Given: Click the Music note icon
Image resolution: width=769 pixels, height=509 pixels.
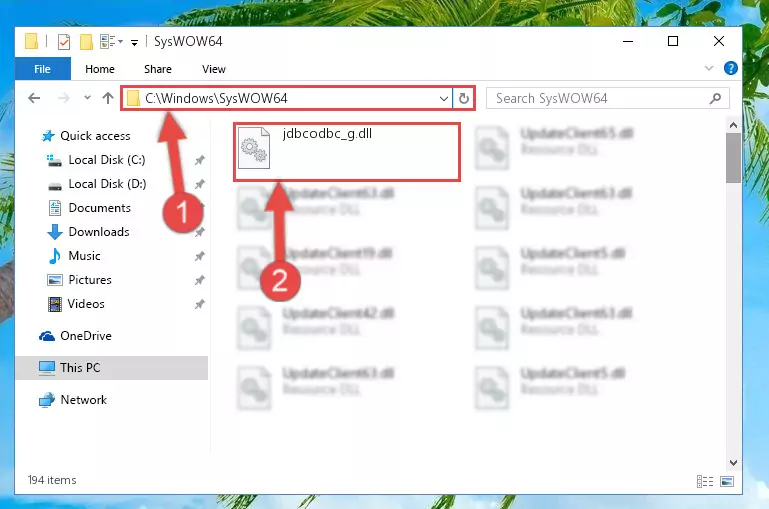Looking at the screenshot, I should tap(55, 256).
